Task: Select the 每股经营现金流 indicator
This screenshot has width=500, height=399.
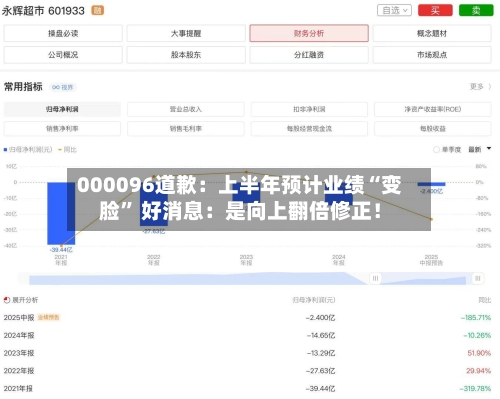Action: click(309, 129)
